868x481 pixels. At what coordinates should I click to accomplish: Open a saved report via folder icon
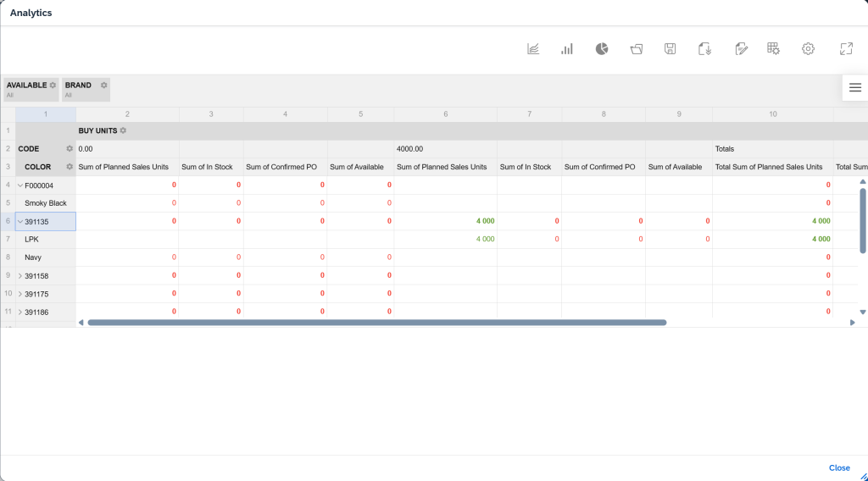(637, 49)
